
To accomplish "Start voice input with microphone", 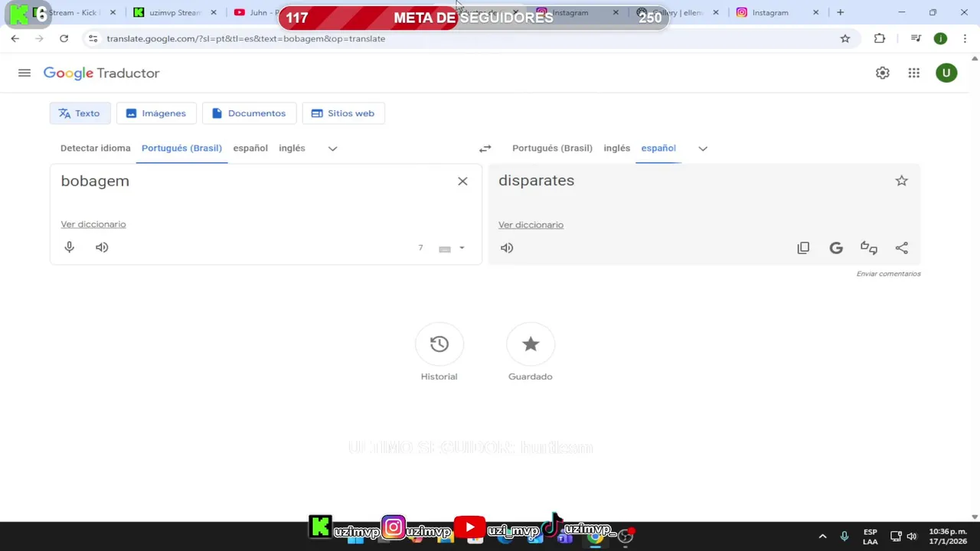I will point(70,247).
